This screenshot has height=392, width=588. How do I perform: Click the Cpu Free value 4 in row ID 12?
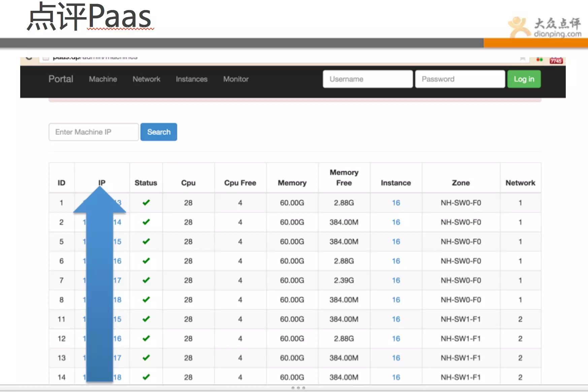point(240,338)
